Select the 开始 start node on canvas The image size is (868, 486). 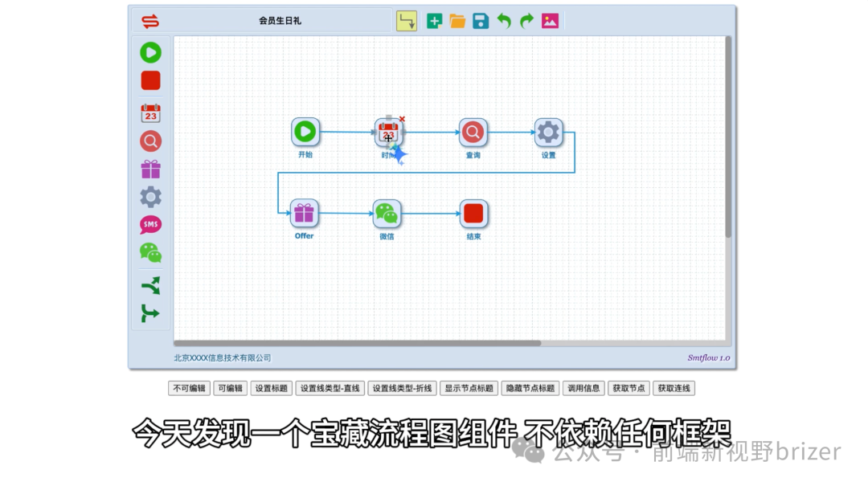305,132
